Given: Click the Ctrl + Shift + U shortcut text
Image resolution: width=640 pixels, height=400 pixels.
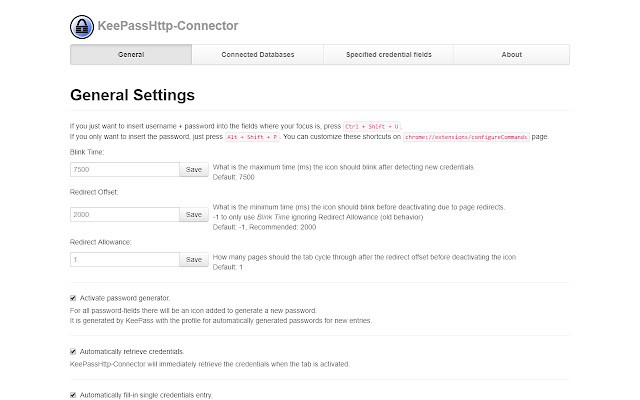Looking at the screenshot, I should click(x=387, y=125).
